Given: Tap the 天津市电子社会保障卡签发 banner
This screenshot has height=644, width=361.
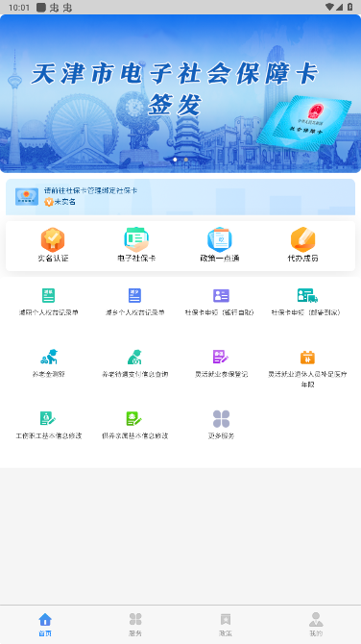Looking at the screenshot, I should [x=180, y=93].
